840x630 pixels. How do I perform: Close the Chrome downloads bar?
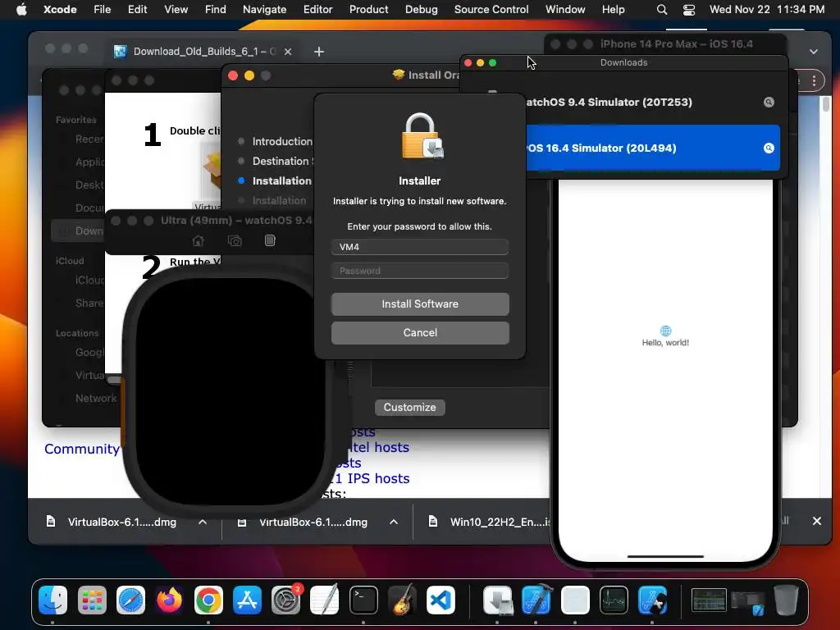tap(817, 521)
